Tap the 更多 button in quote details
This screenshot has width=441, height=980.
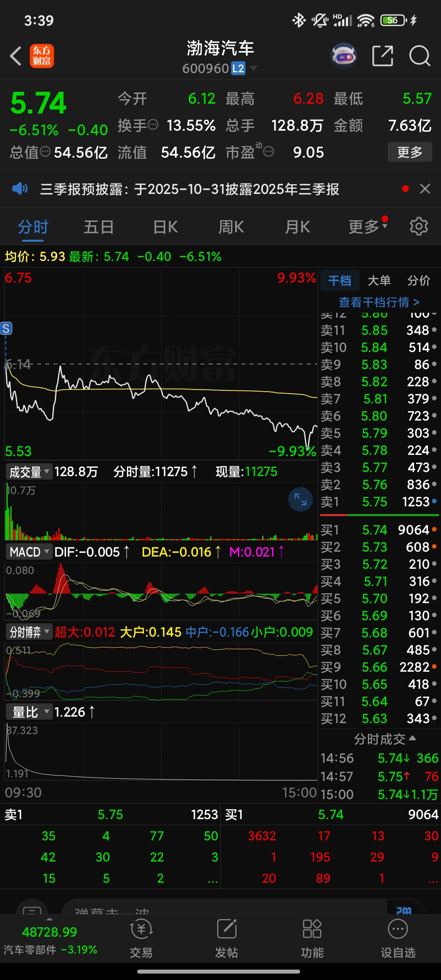click(x=410, y=152)
